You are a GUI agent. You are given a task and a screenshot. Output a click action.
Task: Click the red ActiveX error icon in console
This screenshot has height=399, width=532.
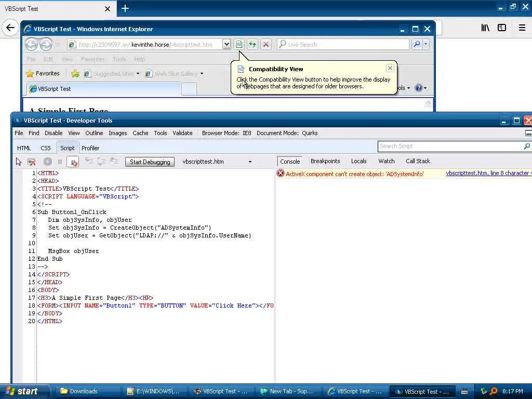[x=280, y=174]
